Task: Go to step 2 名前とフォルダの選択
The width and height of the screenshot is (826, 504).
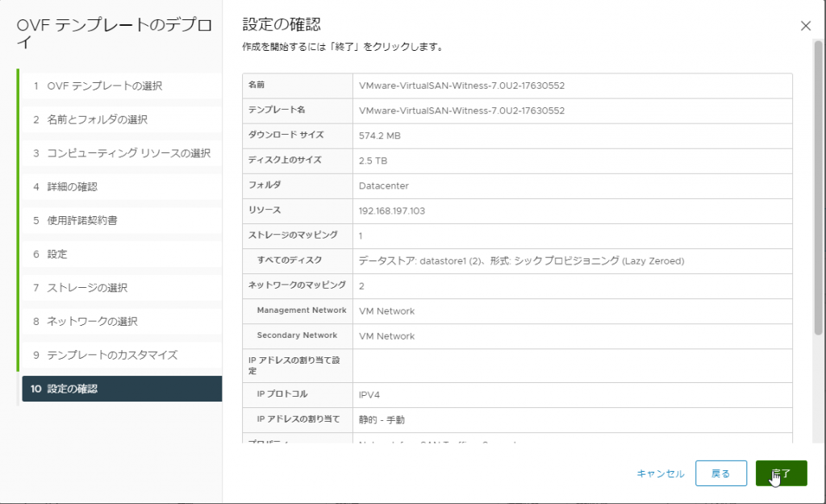Action: 122,119
